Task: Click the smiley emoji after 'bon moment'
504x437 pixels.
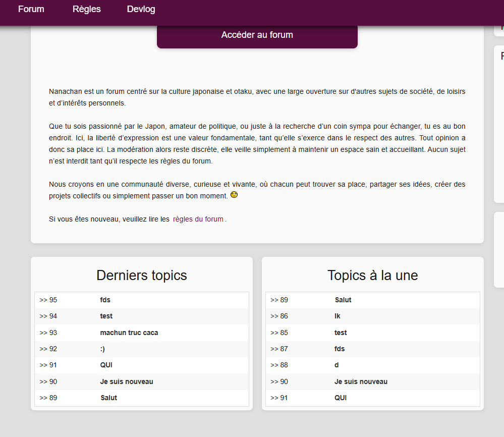Action: [x=234, y=195]
